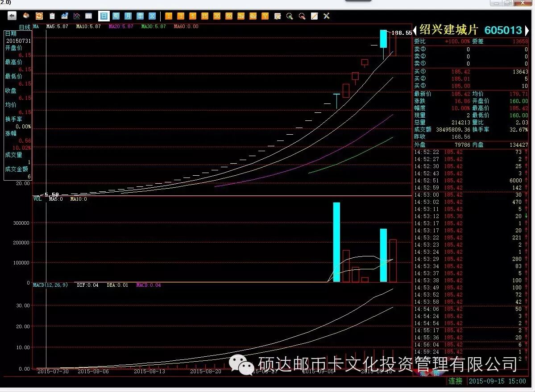Screen dimensions: 535x392
Task: Click the blue X period button
Action: 152,16
